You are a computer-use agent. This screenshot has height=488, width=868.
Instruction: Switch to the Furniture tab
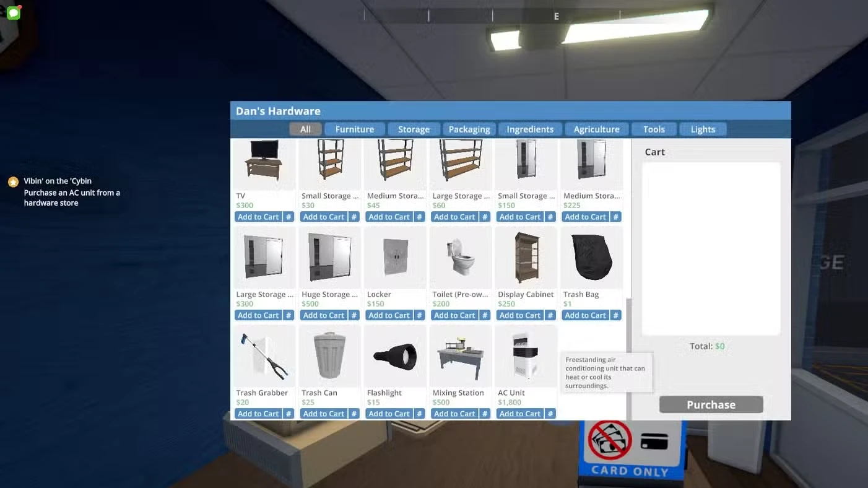(x=355, y=129)
